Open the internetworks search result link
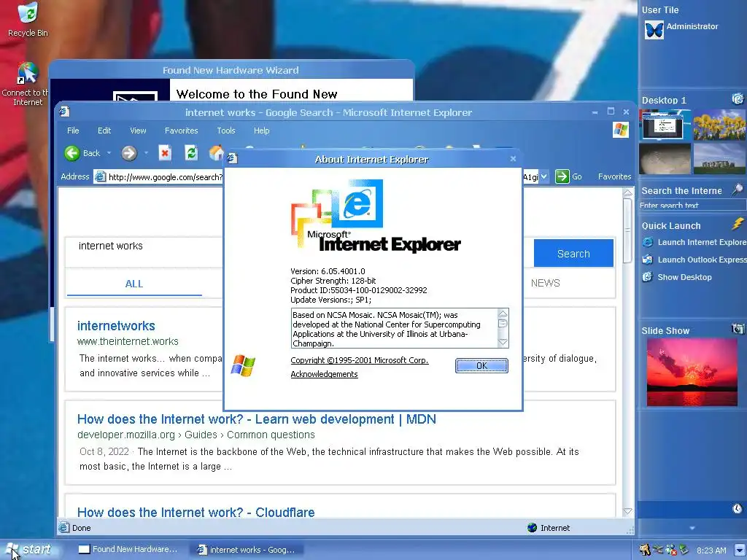This screenshot has height=560, width=747. point(116,326)
